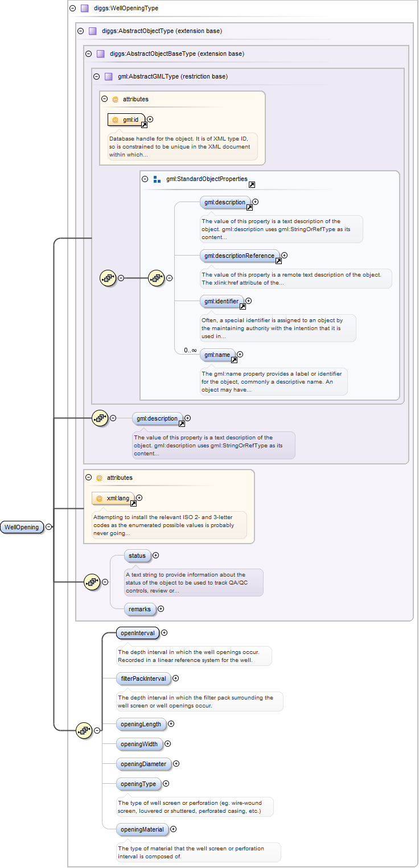
Task: Click the link arrow icon under gml:StandardObjectProperties
Action: 252,184
